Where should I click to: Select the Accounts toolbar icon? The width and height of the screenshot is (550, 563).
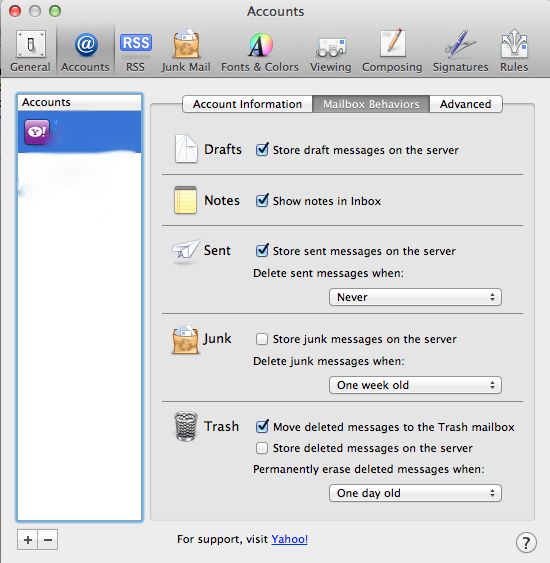tap(85, 51)
